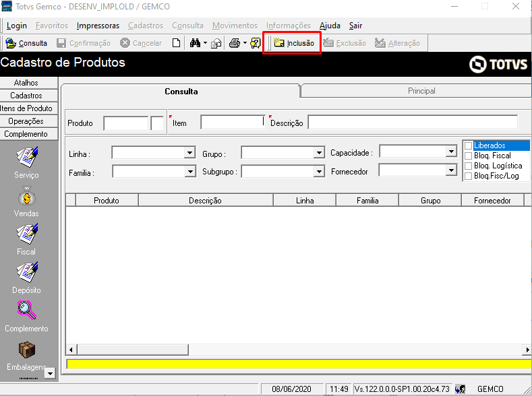Expand the Familia dropdown
532x396 pixels.
pyautogui.click(x=190, y=172)
